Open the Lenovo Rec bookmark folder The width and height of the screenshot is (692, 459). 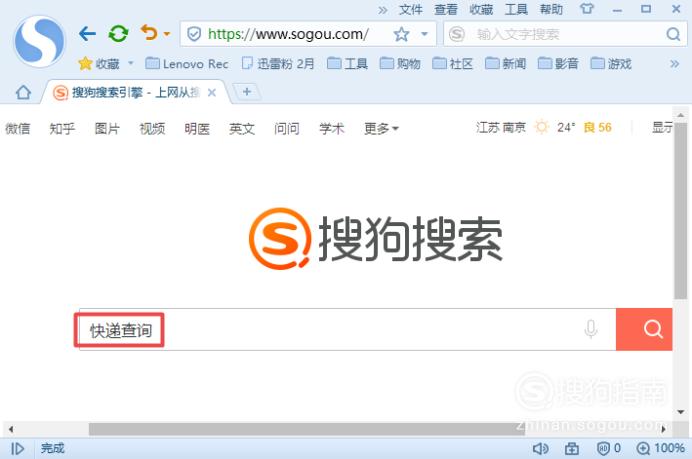187,64
